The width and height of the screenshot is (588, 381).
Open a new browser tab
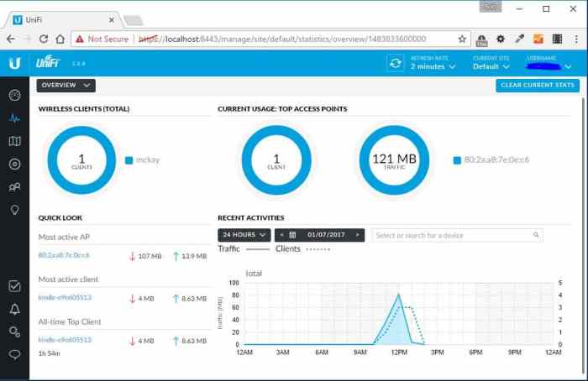coord(133,20)
